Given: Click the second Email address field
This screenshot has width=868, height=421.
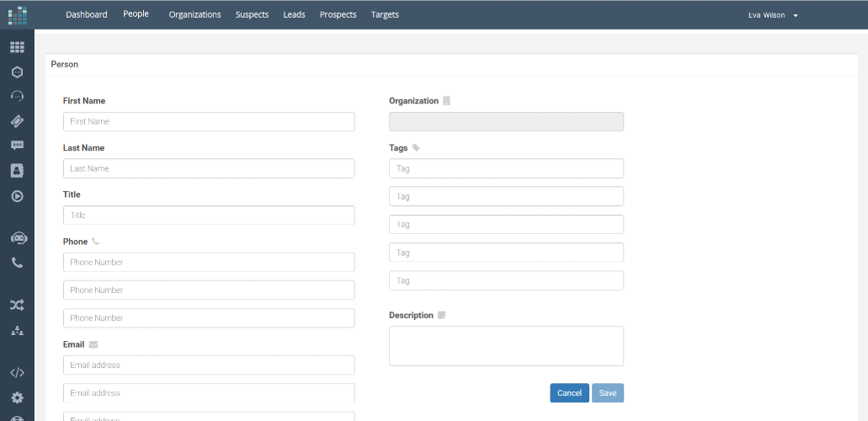Looking at the screenshot, I should coord(209,392).
